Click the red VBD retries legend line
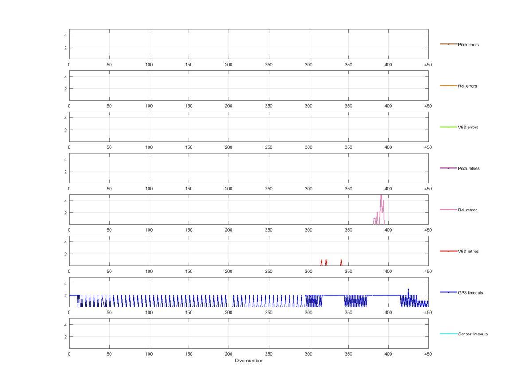The image size is (532, 392). [448, 251]
